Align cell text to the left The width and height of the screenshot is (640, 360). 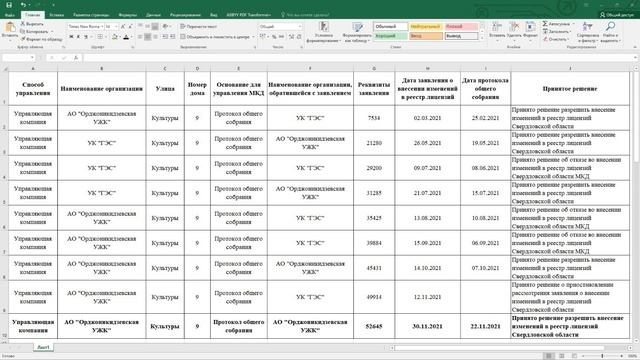140,37
